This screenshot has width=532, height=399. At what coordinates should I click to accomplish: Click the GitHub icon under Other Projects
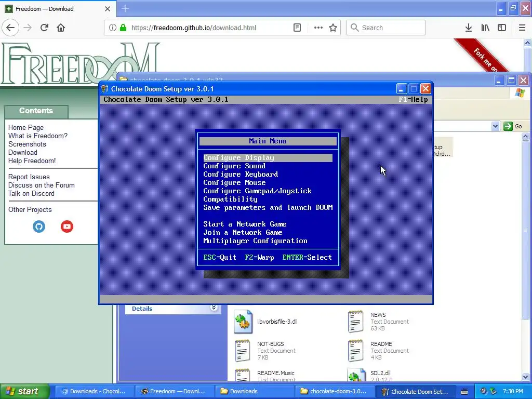click(39, 227)
